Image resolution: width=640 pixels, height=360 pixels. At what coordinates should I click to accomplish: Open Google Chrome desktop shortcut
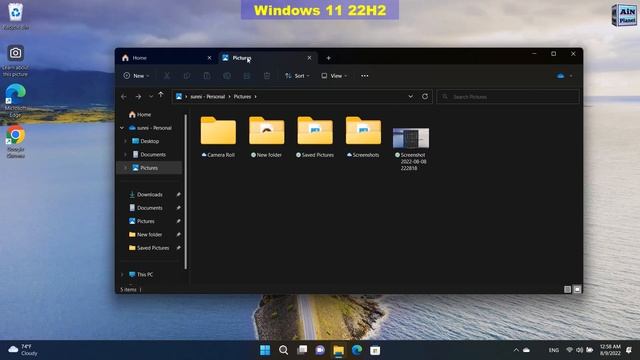16,142
